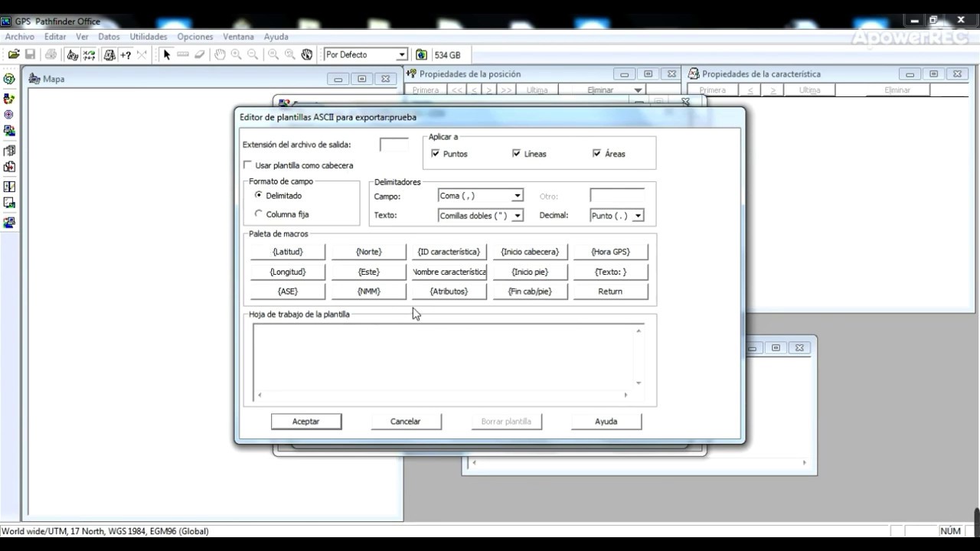The width and height of the screenshot is (980, 551).
Task: Click the Return macro button
Action: [x=610, y=292]
